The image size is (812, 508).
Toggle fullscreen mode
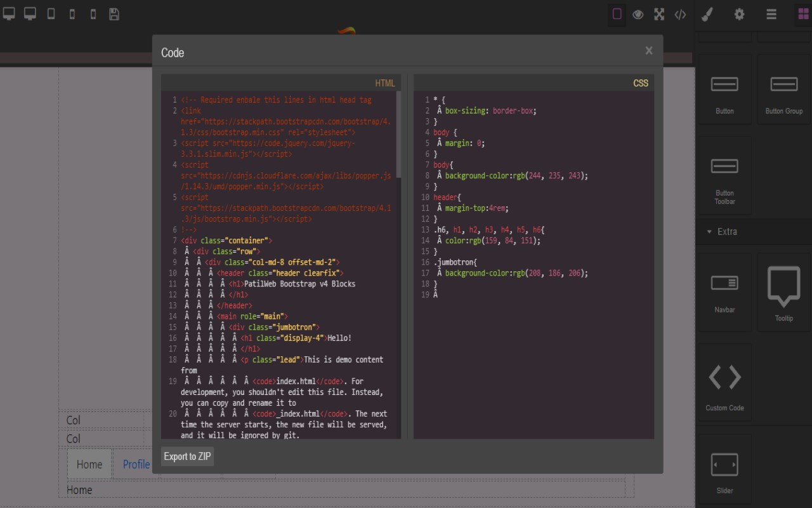tap(659, 14)
